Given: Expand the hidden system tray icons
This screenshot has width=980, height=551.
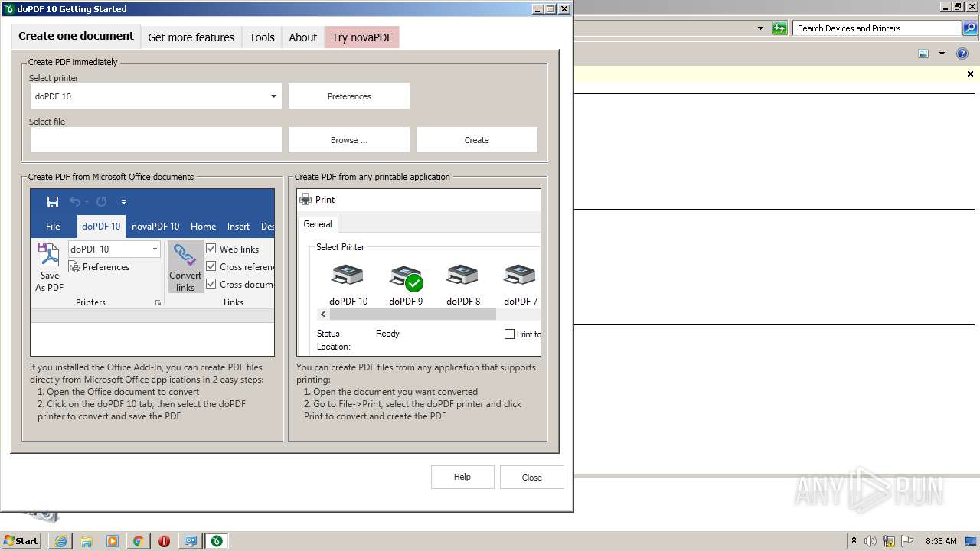Looking at the screenshot, I should tap(854, 541).
